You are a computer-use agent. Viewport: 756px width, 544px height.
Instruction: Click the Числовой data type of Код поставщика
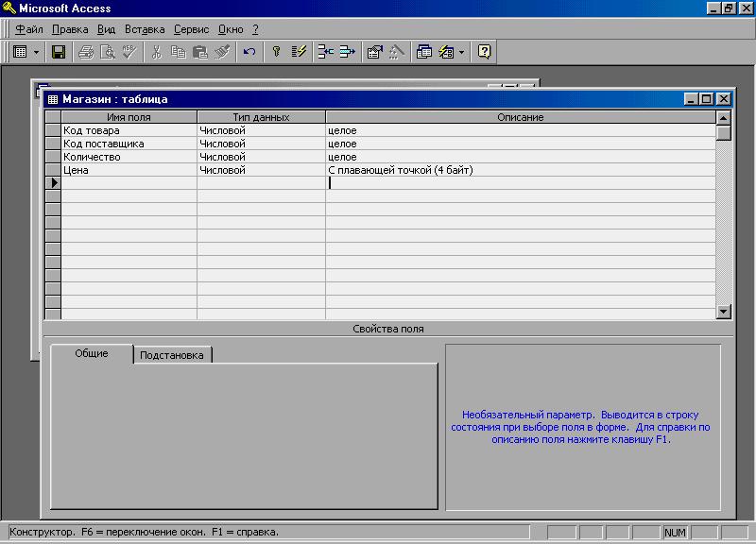point(261,144)
